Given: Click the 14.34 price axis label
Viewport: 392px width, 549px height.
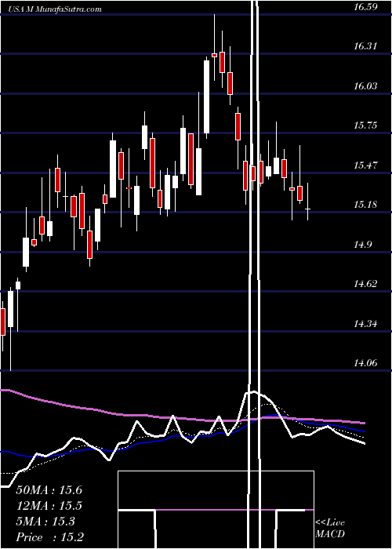Looking at the screenshot, I should [365, 323].
